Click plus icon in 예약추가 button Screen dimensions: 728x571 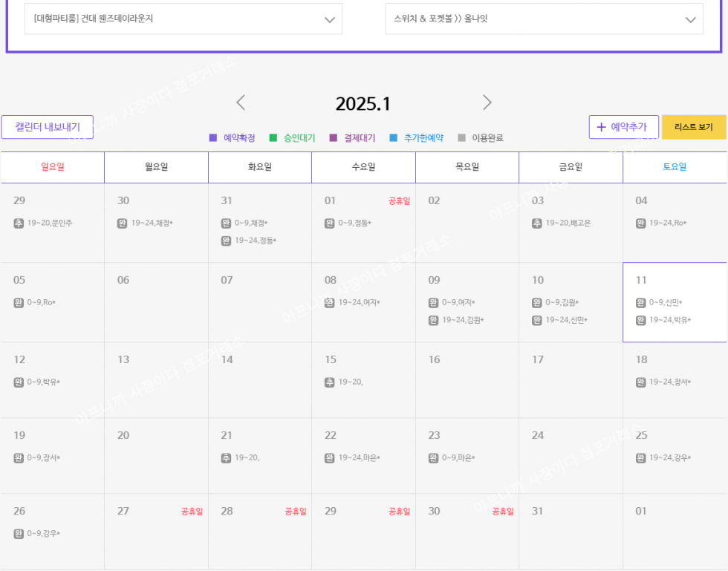click(601, 127)
